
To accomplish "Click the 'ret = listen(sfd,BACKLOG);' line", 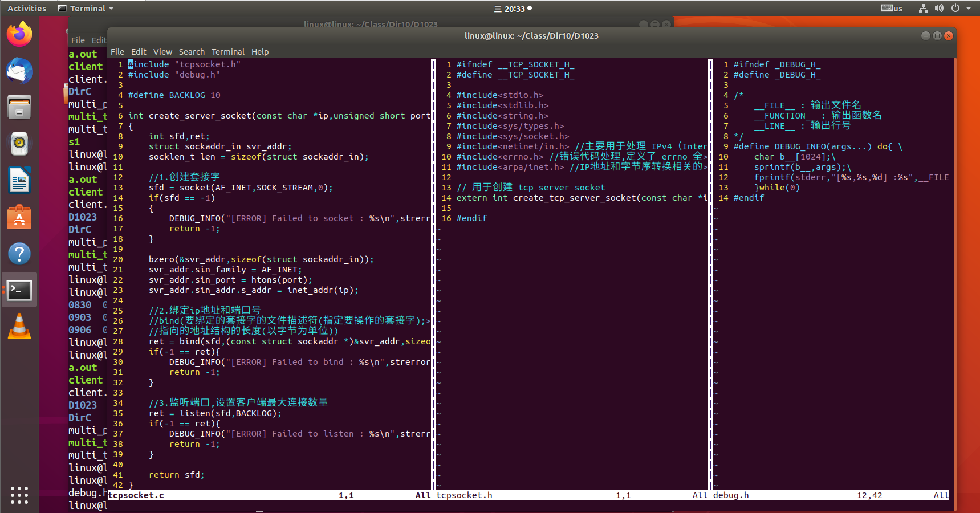I will [215, 413].
